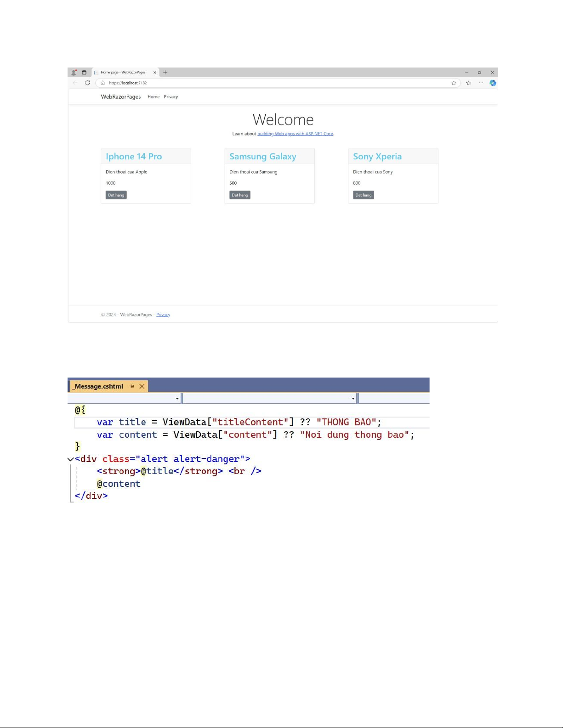Screen dimensions: 563x728
Task: Click the browser back arrow
Action: pos(75,83)
